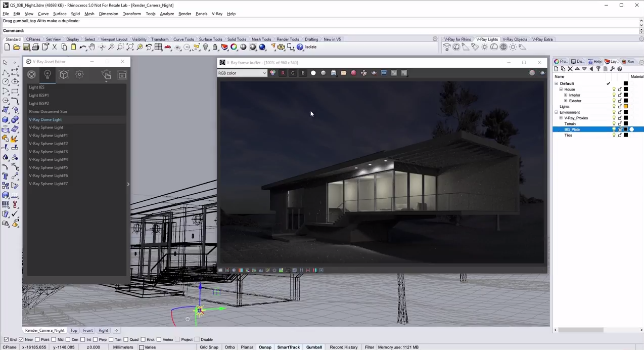This screenshot has height=350, width=644.
Task: Select V-Ray Dome Light in the asset list
Action: 45,119
